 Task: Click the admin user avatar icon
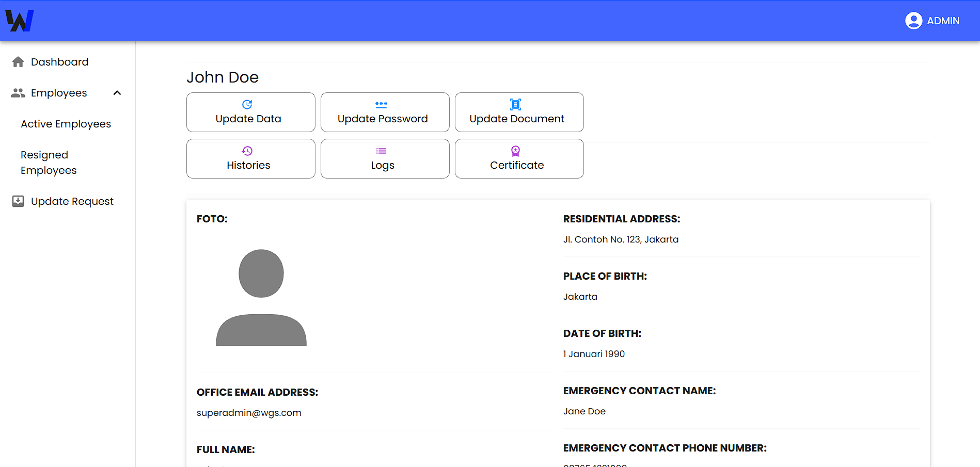pyautogui.click(x=913, y=21)
